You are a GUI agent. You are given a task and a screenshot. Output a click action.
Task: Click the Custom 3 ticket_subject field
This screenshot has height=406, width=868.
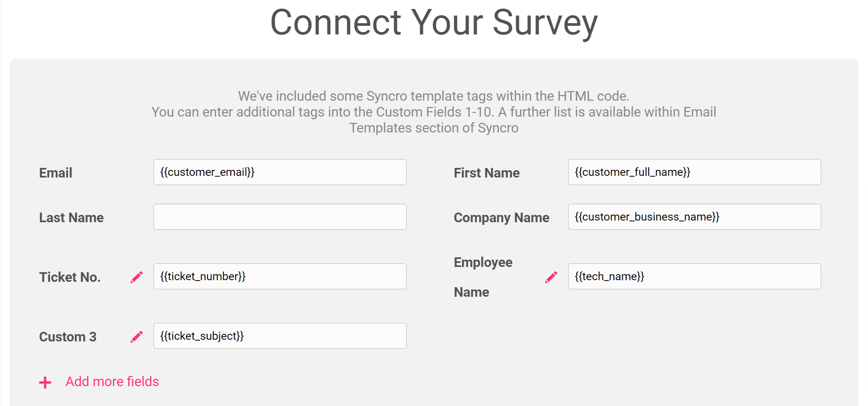click(x=280, y=336)
